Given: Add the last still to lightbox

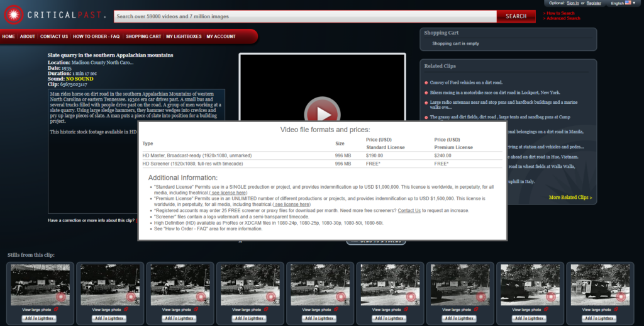Looking at the screenshot, I should point(599,318).
